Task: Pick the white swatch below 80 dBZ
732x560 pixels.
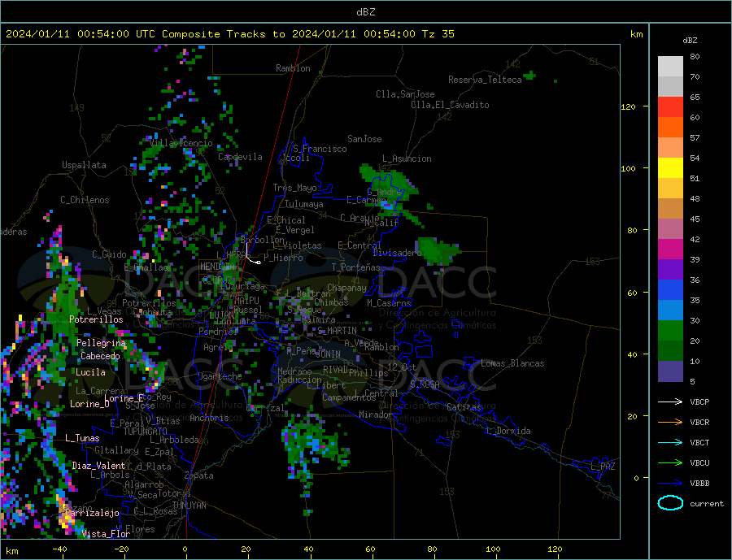Action: 670,67
